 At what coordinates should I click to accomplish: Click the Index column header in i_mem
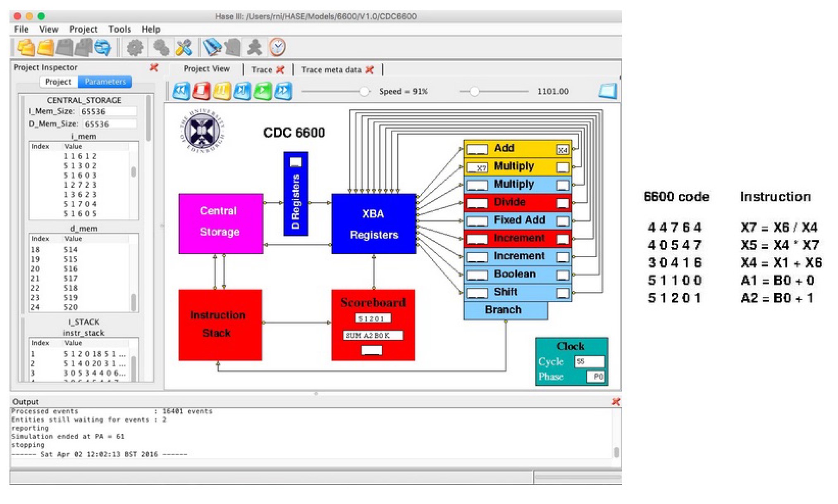pos(41,146)
